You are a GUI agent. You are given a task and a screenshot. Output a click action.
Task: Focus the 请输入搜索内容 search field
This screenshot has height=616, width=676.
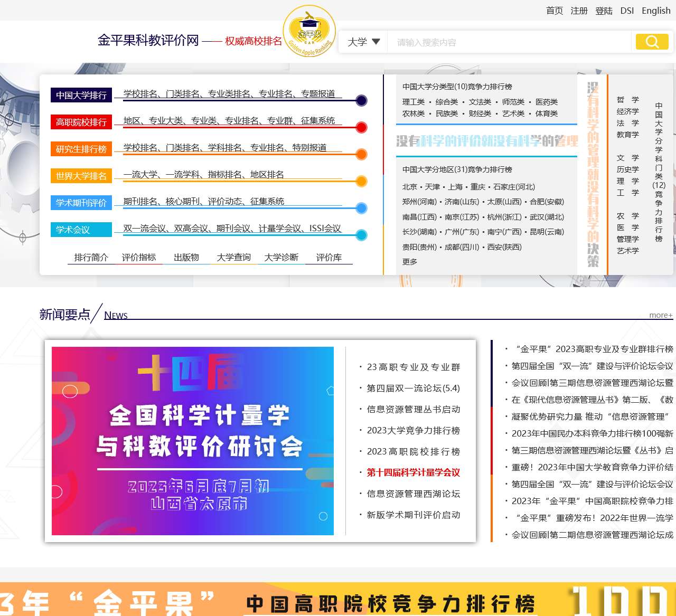pos(509,42)
